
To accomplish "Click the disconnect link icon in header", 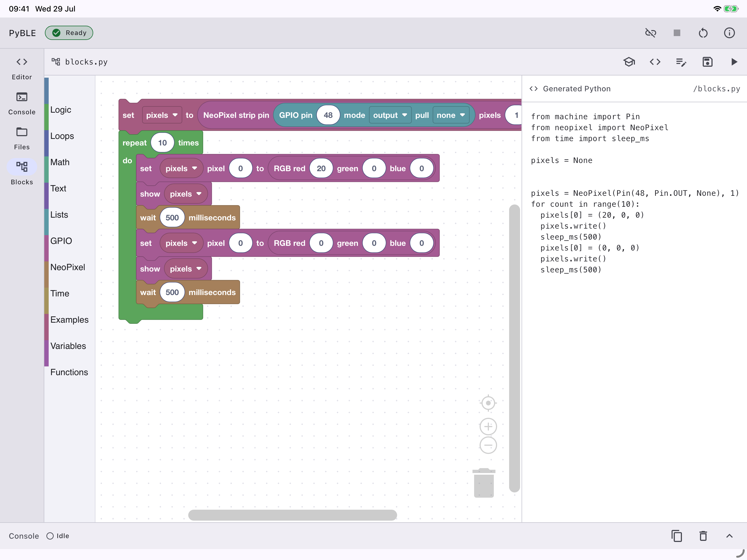I will tap(650, 33).
